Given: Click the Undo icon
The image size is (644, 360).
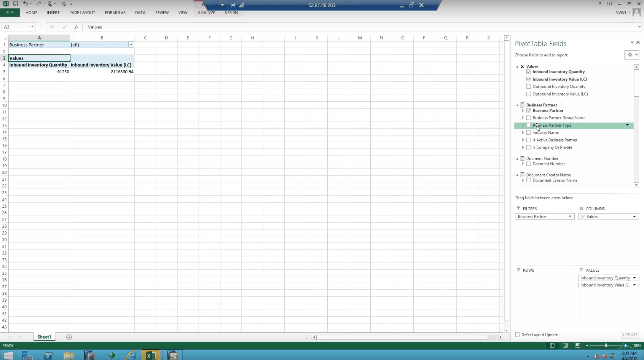Looking at the screenshot, I should tap(25, 4).
